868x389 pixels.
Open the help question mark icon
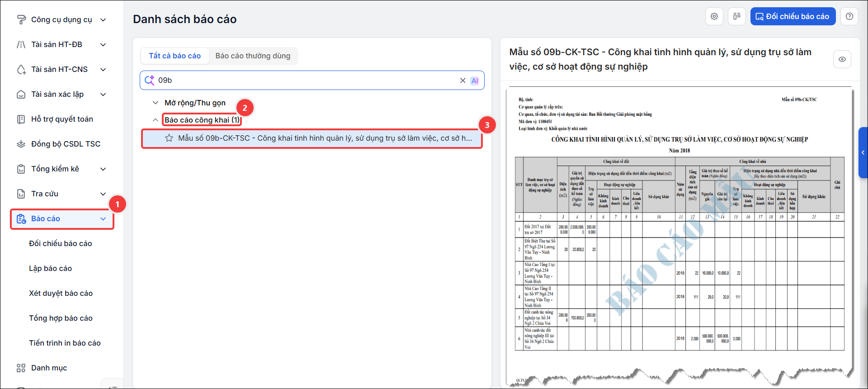coord(849,16)
